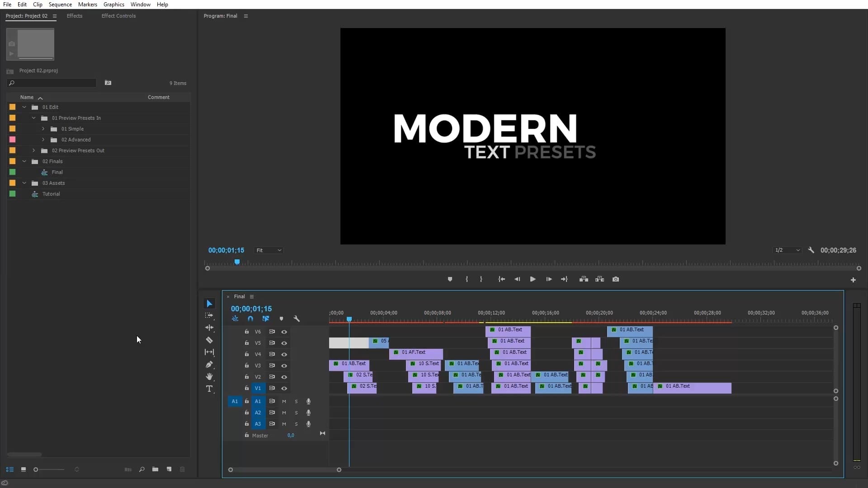Image resolution: width=868 pixels, height=488 pixels.
Task: Open timeline display settings wrench
Action: (297, 319)
